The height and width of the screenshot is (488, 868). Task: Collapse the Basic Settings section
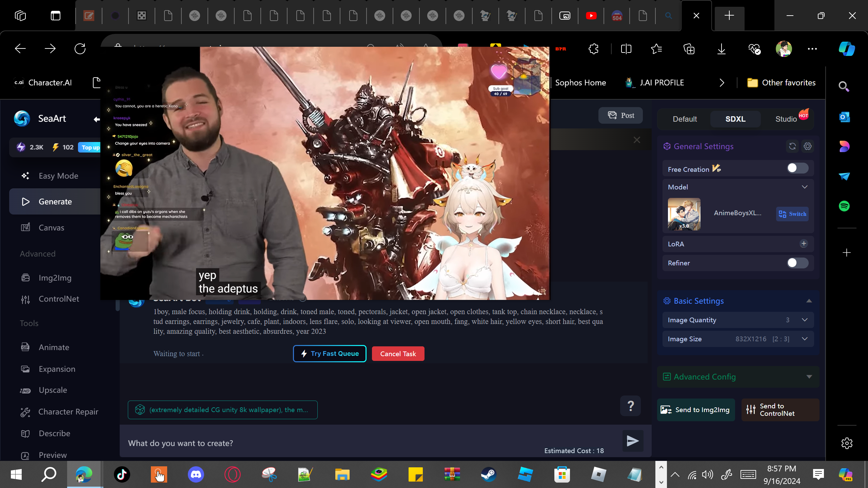(x=809, y=301)
